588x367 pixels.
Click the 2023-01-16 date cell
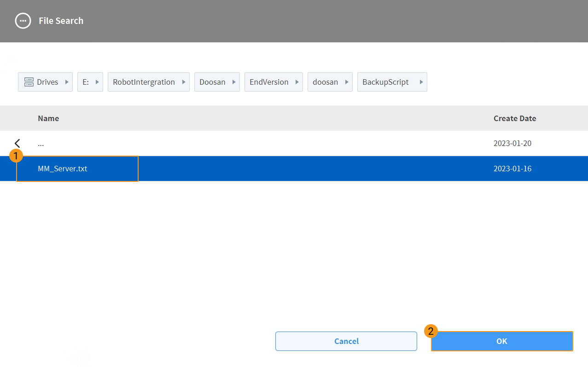pyautogui.click(x=512, y=169)
